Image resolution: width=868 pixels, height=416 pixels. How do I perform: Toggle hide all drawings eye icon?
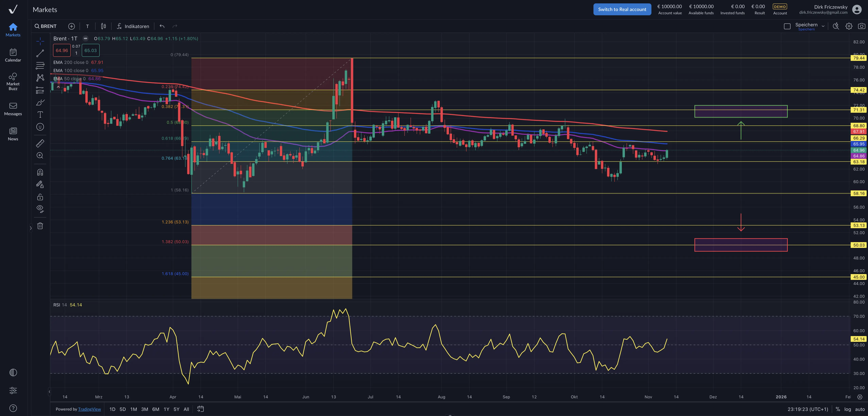click(x=40, y=209)
